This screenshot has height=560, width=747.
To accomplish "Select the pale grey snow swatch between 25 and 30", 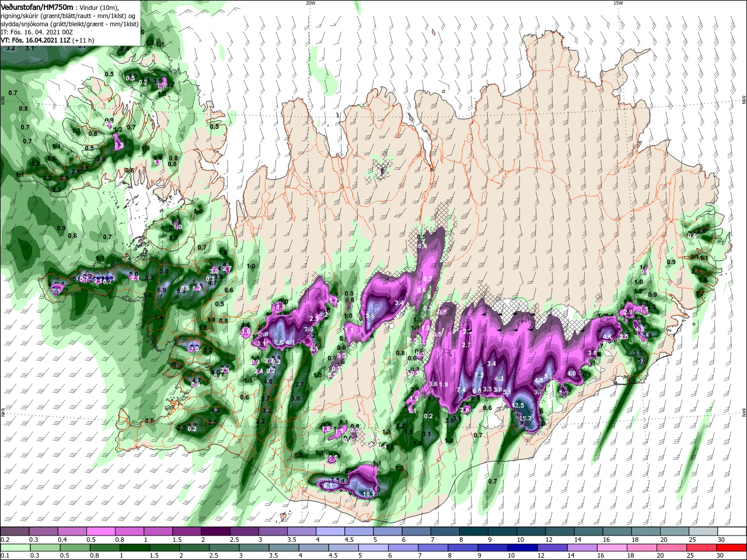I will pos(703,531).
